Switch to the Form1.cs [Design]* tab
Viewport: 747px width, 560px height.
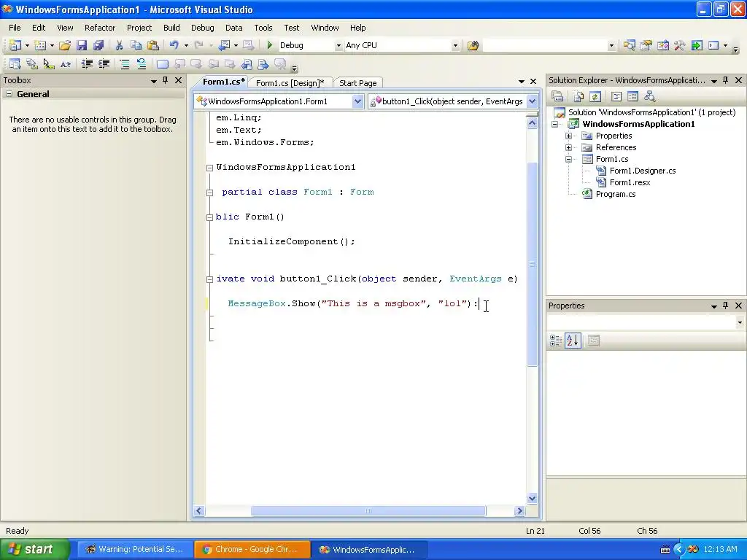pos(290,83)
